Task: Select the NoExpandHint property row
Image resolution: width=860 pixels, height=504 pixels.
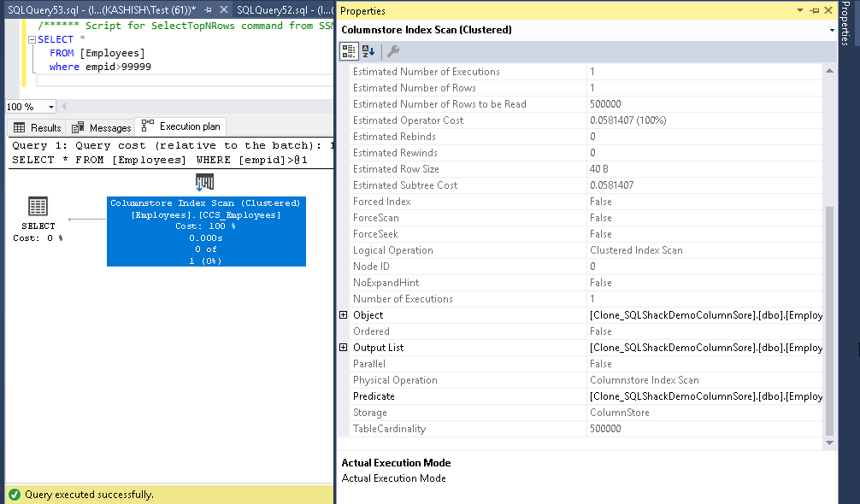Action: coord(586,283)
